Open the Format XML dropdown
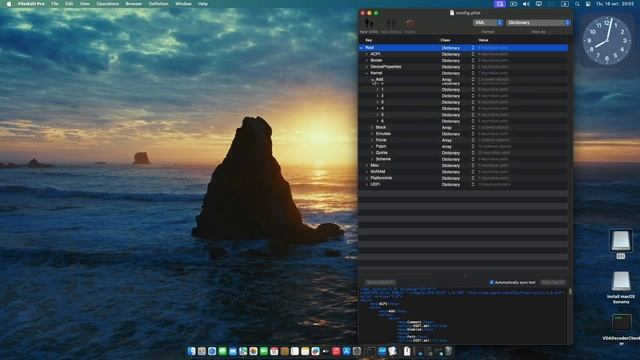The image size is (640, 360). click(x=488, y=23)
